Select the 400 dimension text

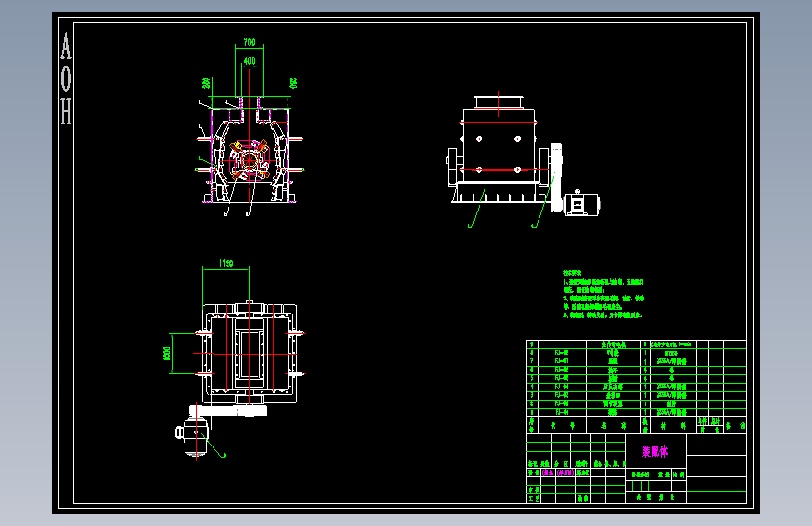coord(250,61)
